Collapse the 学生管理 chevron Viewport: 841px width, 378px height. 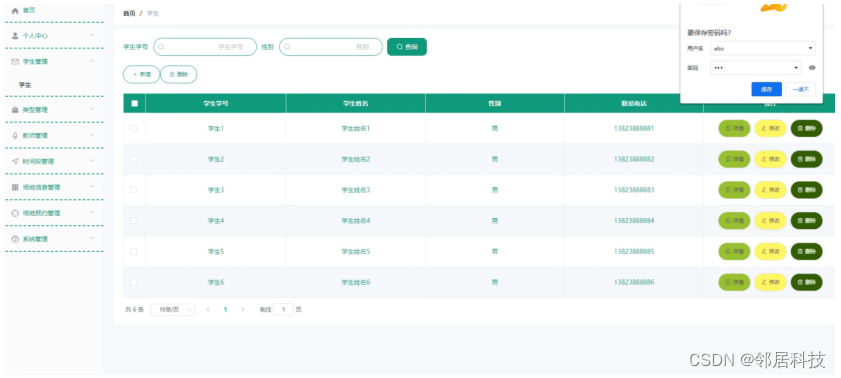92,61
